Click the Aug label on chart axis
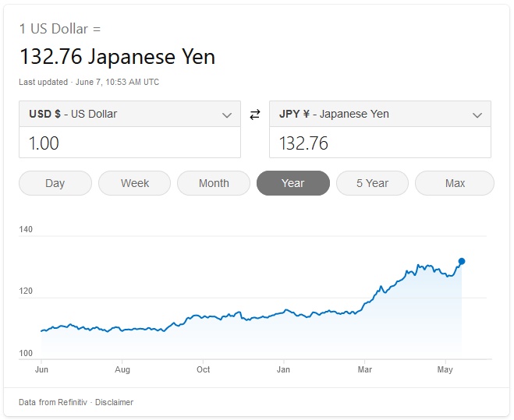 pyautogui.click(x=122, y=369)
